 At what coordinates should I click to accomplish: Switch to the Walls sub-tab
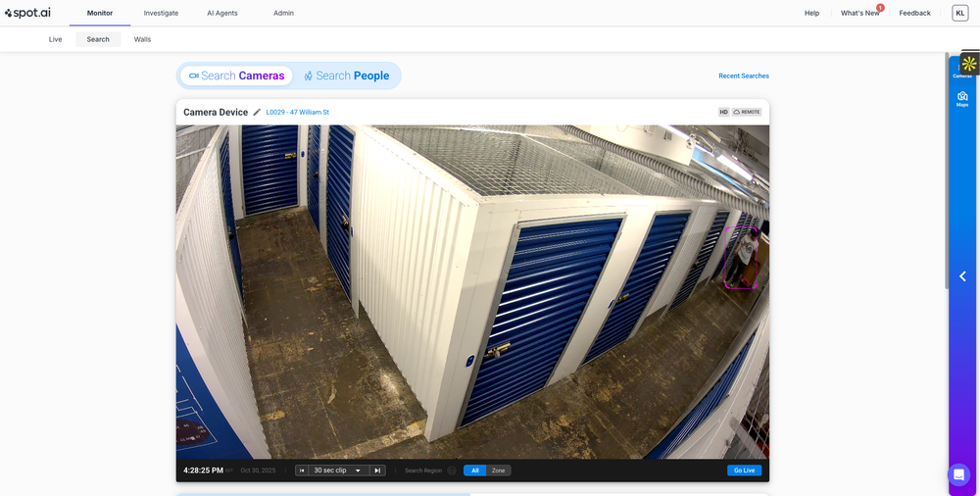click(x=142, y=39)
